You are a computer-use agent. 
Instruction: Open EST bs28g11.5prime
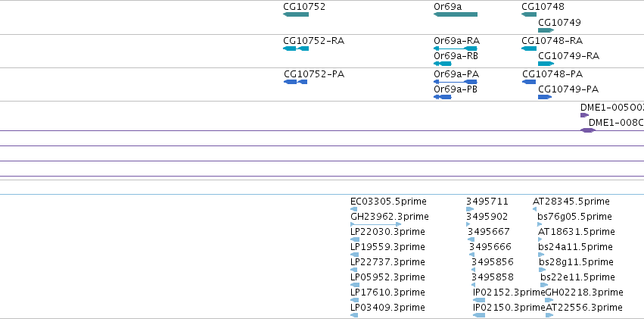543,270
